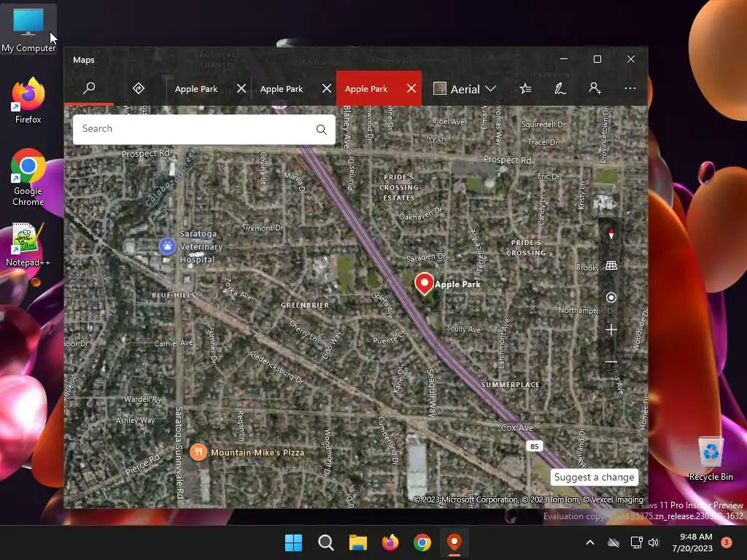Select the highlighted Apple Park tab
This screenshot has width=747, height=560.
(x=366, y=89)
